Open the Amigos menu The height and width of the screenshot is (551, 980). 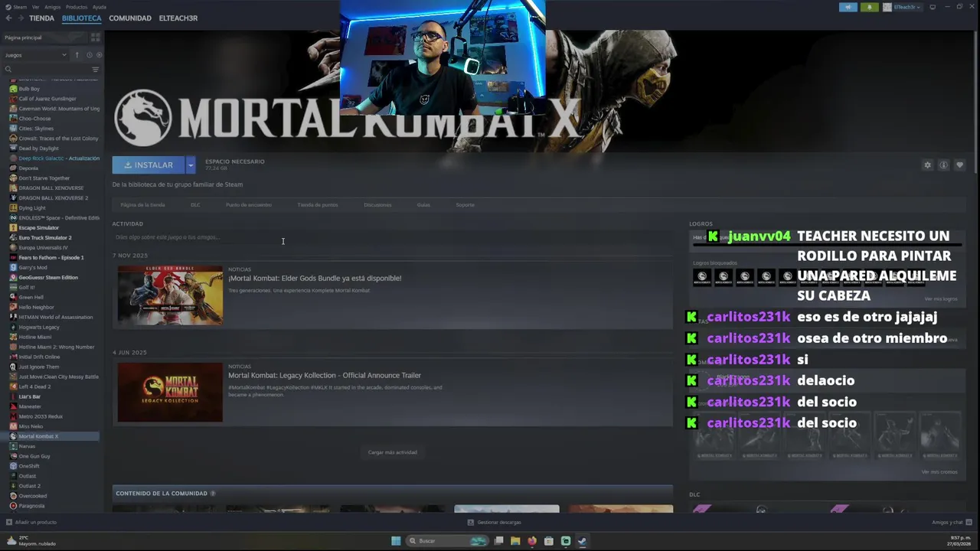pos(52,7)
